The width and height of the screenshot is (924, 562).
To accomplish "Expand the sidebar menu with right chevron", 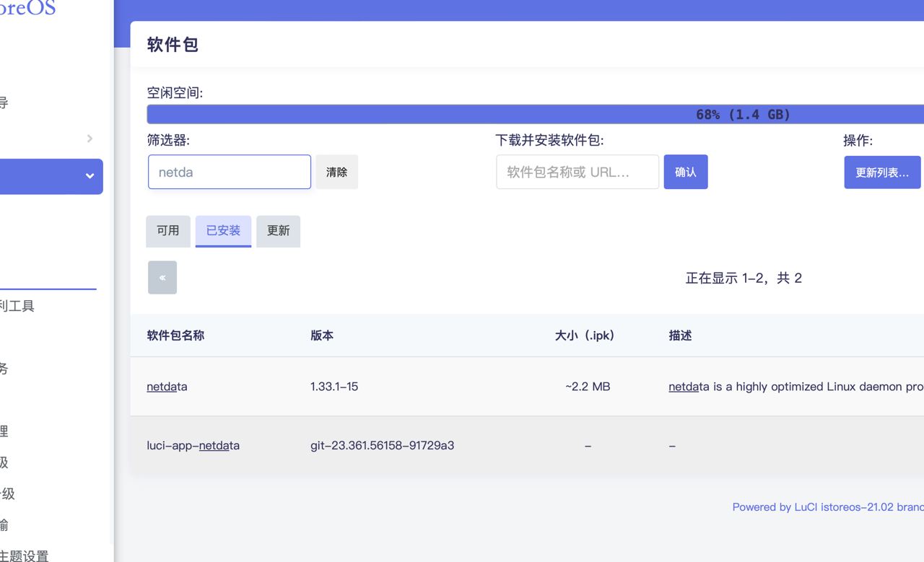I will click(x=90, y=139).
